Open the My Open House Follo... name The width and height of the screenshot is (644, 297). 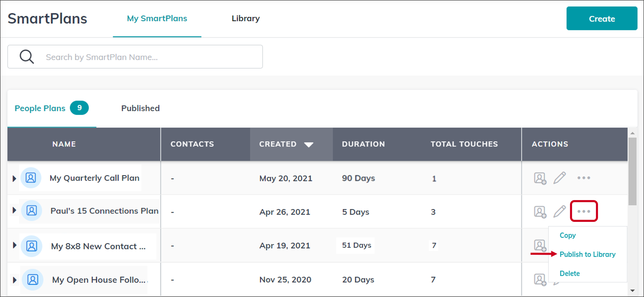pyautogui.click(x=99, y=280)
